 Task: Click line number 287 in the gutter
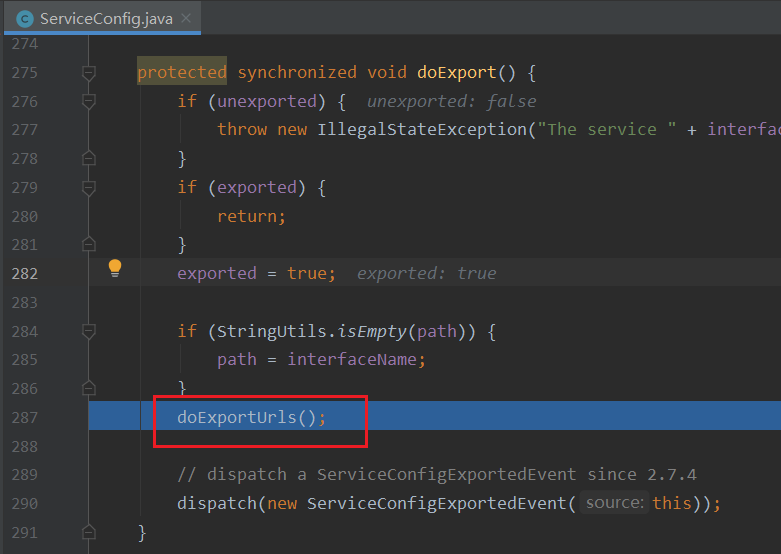point(24,417)
